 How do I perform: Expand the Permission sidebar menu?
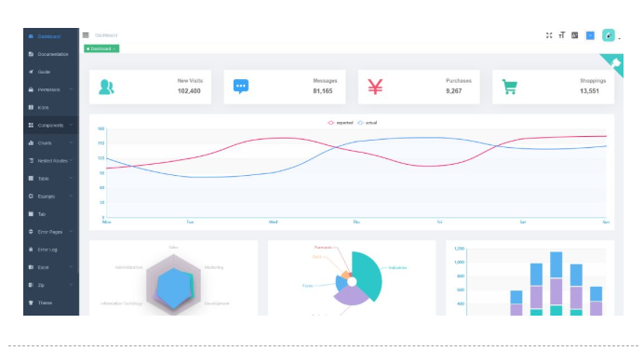point(51,89)
